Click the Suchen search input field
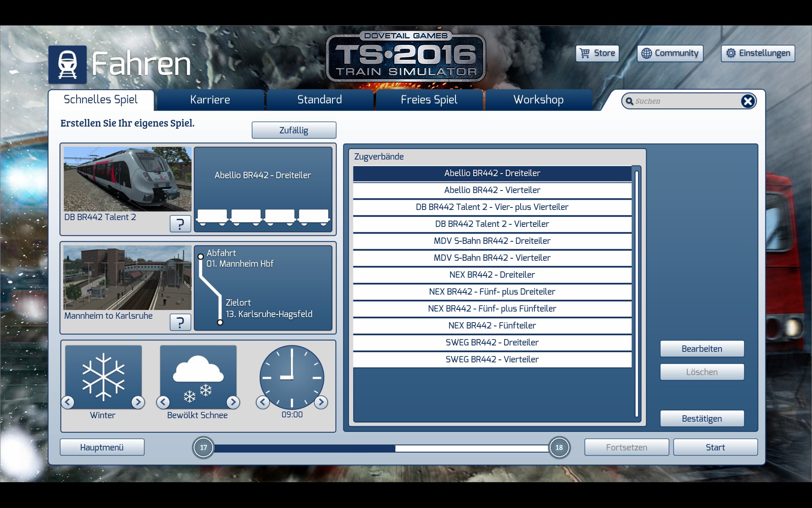Image resolution: width=812 pixels, height=508 pixels. [685, 101]
